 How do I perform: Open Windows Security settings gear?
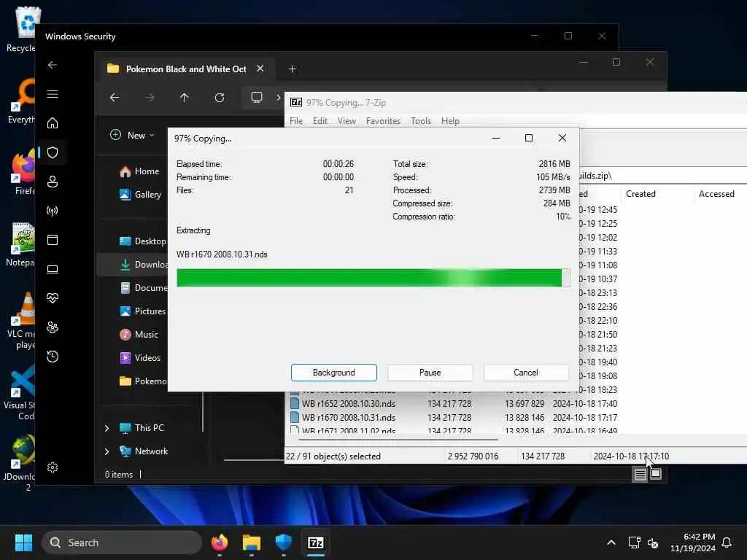click(53, 467)
